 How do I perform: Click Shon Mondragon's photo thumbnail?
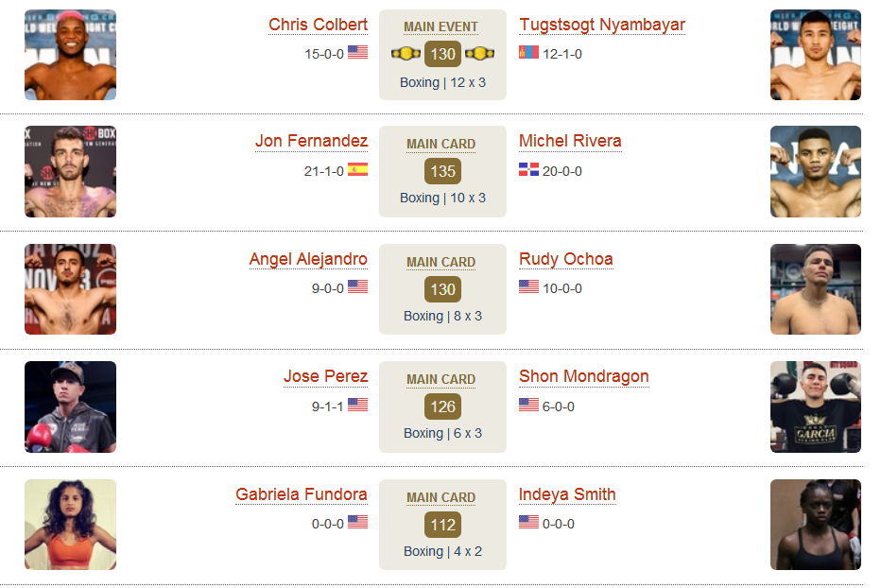(x=815, y=407)
